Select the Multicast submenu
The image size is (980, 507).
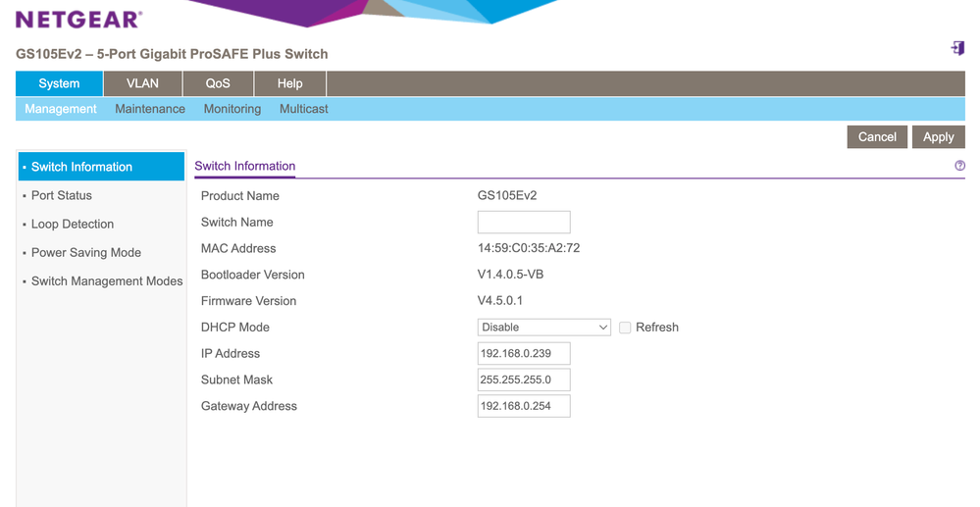pos(304,109)
